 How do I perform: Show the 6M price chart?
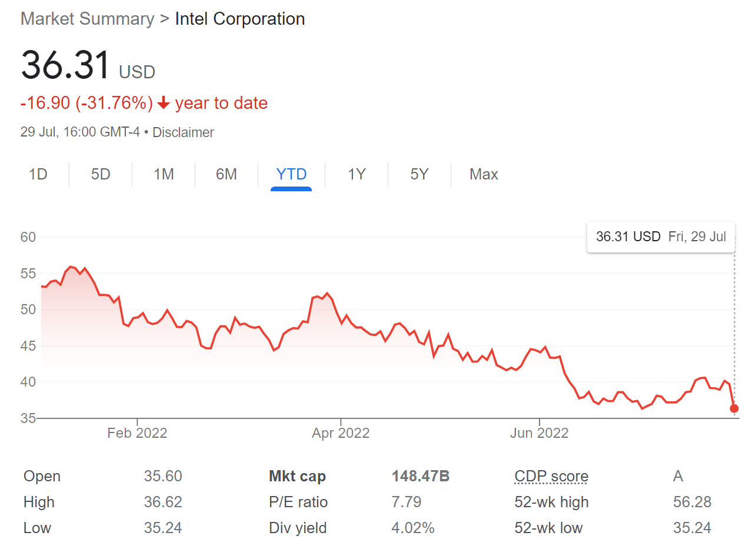(227, 175)
